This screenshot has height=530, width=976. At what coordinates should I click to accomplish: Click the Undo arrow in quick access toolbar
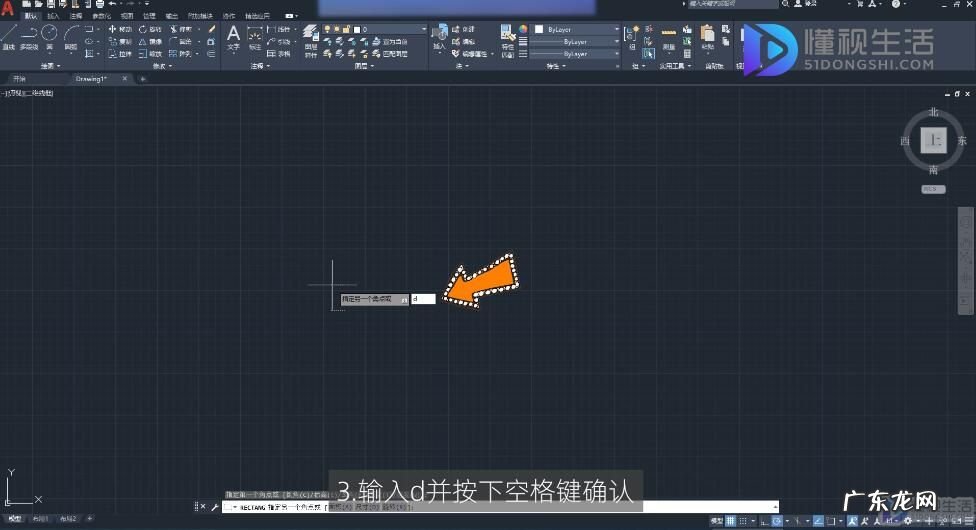[x=113, y=4]
